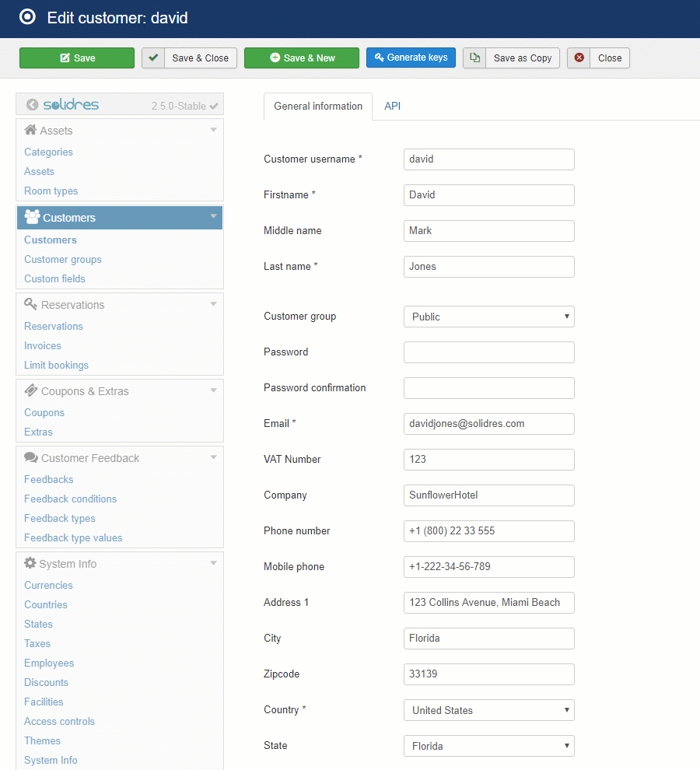The height and width of the screenshot is (770, 700).
Task: Click the Assets home icon in sidebar
Action: (x=30, y=130)
